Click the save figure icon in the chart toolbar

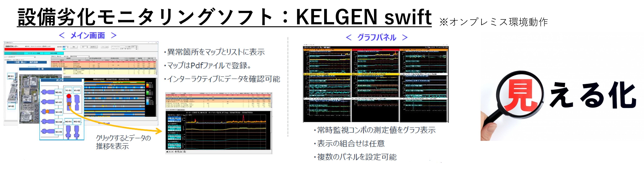coord(184,152)
